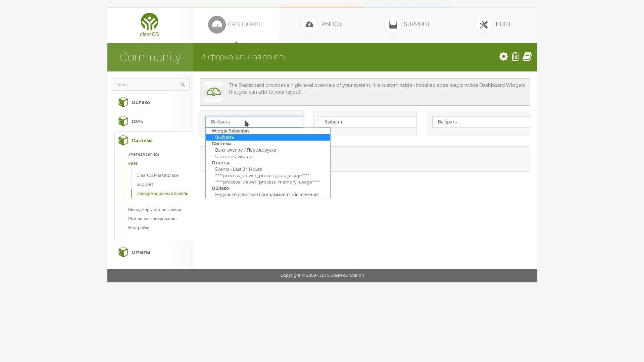Screen dimensions: 644x362
Task: Open Менеджер учётной записи in sidebar
Action: [154, 210]
